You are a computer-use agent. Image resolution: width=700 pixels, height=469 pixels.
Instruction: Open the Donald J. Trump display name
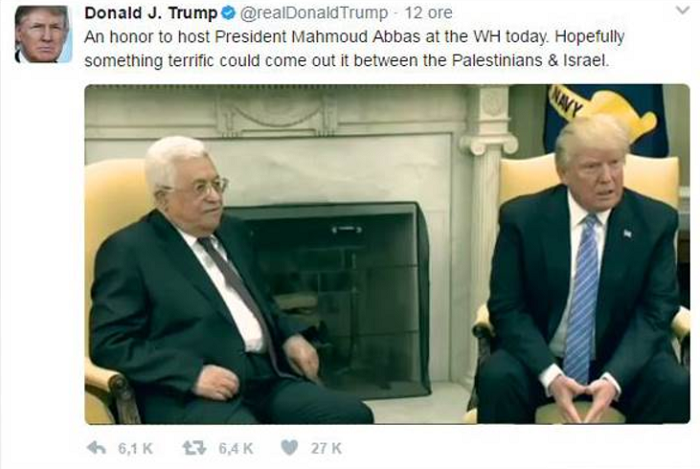[151, 13]
